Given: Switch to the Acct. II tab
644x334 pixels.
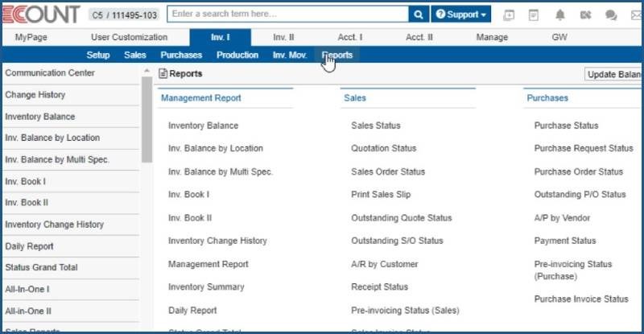Looking at the screenshot, I should [x=419, y=37].
